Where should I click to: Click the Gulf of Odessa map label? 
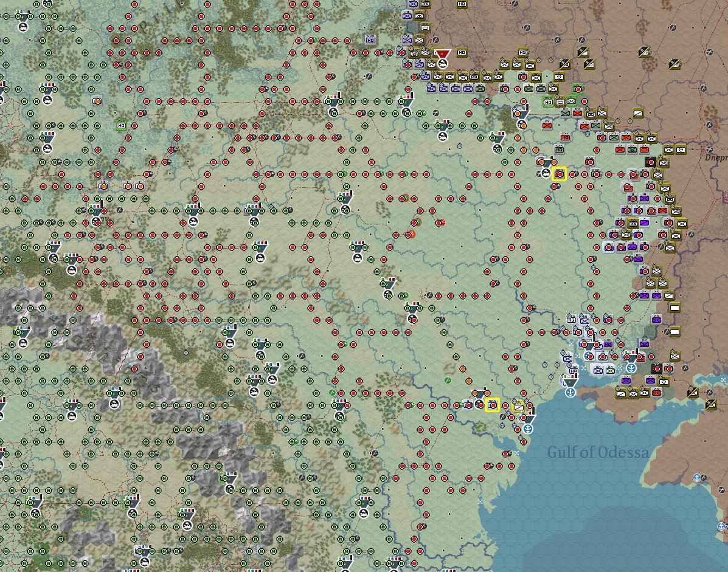point(598,450)
